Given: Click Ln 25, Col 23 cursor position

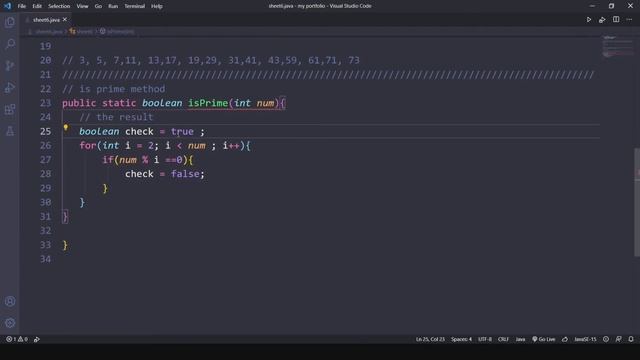Looking at the screenshot, I should click(x=430, y=339).
